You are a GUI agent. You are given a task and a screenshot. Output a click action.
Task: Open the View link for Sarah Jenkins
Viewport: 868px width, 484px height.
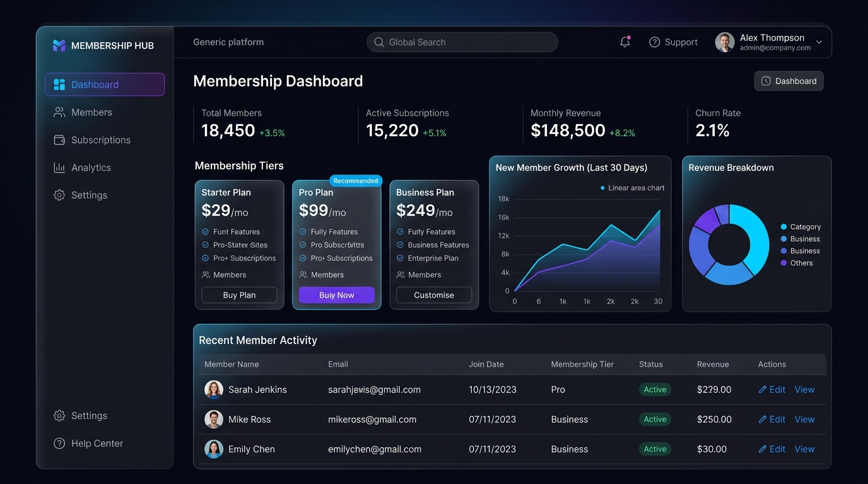804,390
